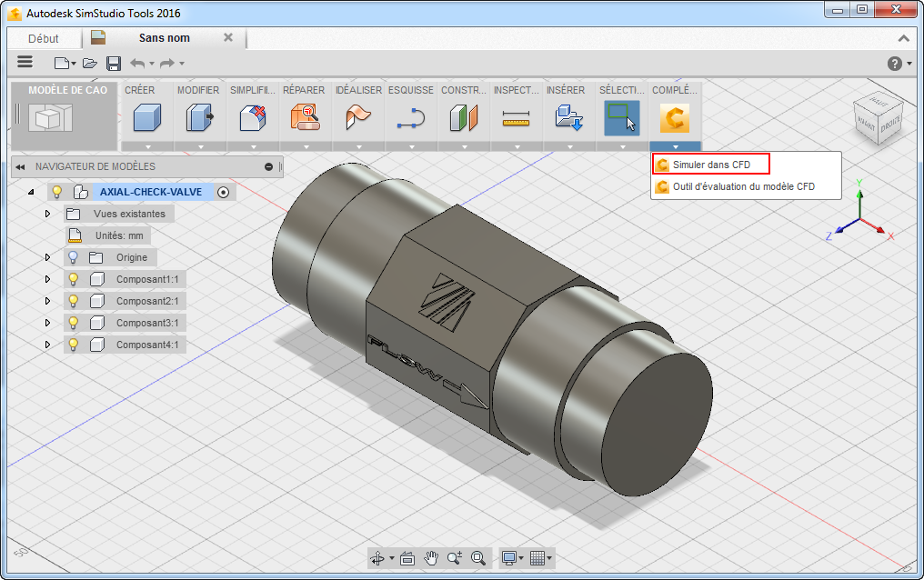Toggle visibility bulb of Composant1:1

[73, 279]
